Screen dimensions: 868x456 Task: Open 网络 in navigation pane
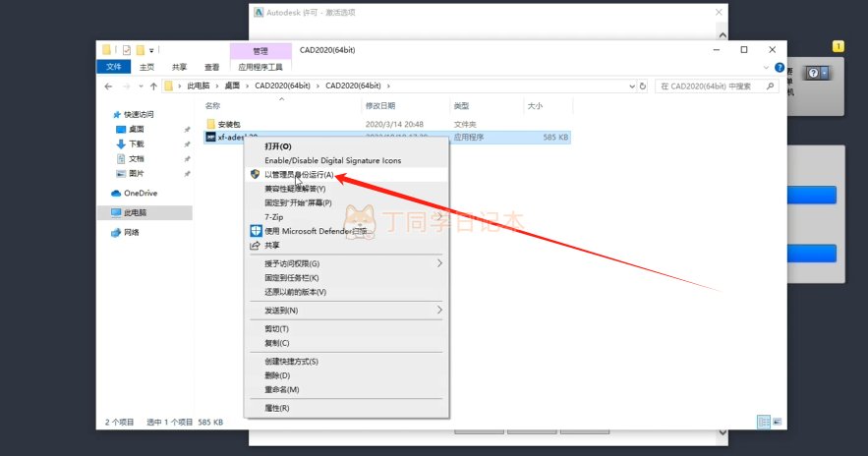point(131,233)
